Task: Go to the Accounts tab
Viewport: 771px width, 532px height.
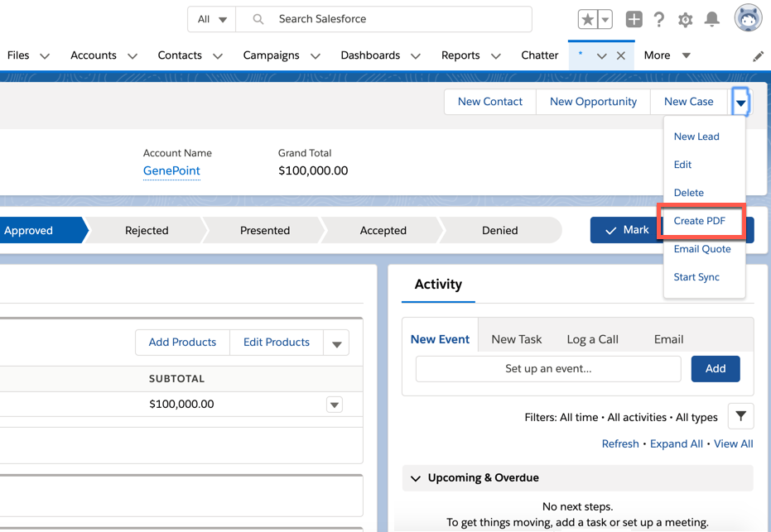Action: [x=94, y=55]
